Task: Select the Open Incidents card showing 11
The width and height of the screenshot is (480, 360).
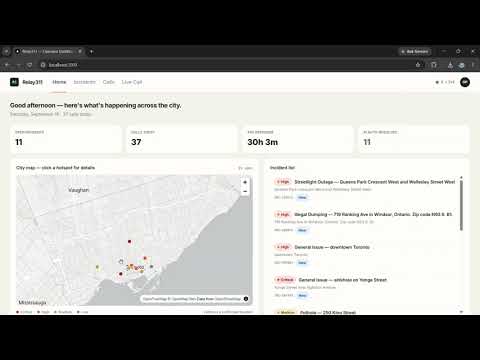Action: click(66, 139)
